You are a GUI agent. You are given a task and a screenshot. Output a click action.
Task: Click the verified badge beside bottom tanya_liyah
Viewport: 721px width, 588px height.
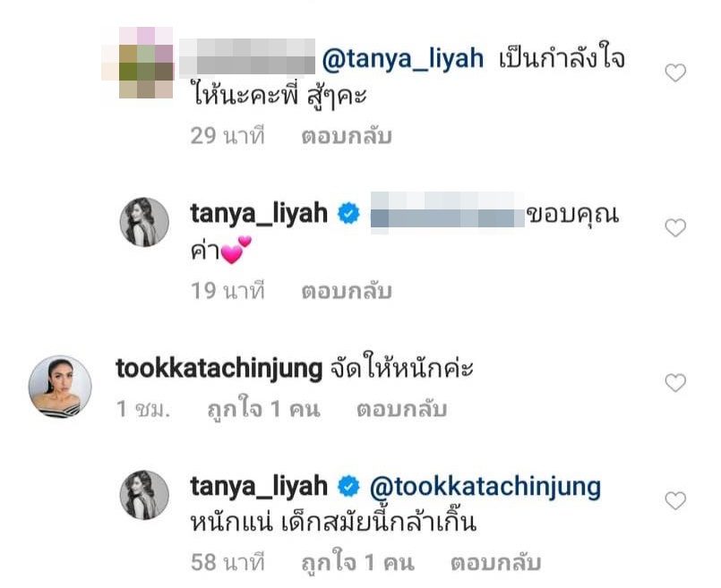tap(349, 487)
